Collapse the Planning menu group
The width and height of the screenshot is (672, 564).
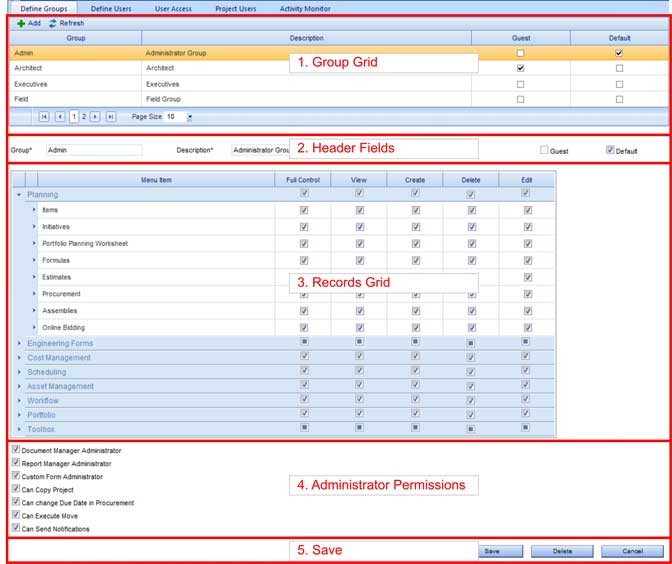pyautogui.click(x=19, y=195)
